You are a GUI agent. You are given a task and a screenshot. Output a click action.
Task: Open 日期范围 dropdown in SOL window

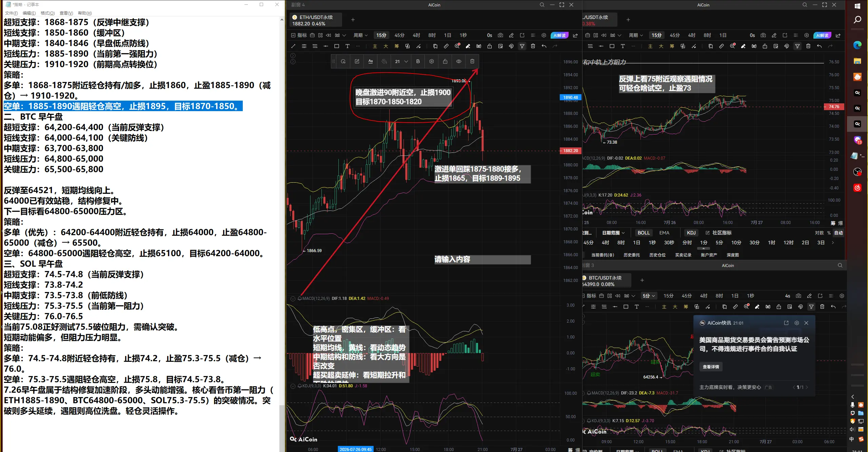(x=613, y=233)
